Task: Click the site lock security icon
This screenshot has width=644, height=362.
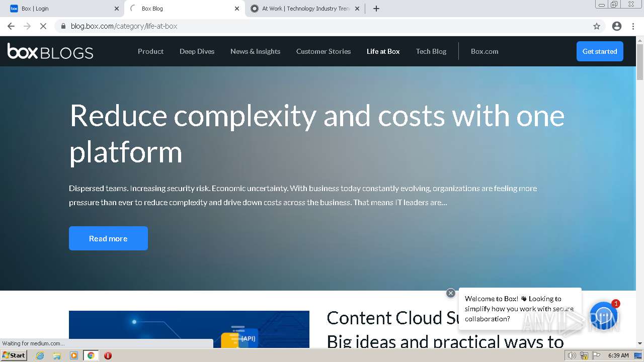Action: click(63, 26)
